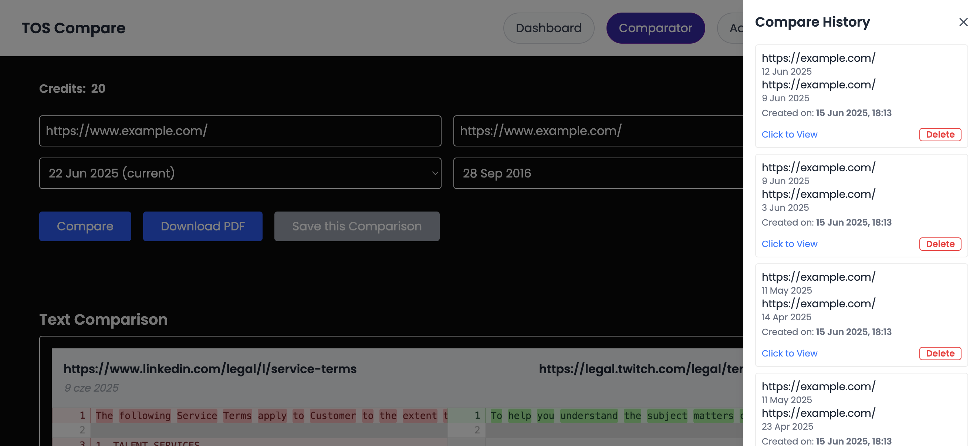Delete the 11 May vs 14 Apr comparison
The image size is (980, 446).
pyautogui.click(x=940, y=354)
